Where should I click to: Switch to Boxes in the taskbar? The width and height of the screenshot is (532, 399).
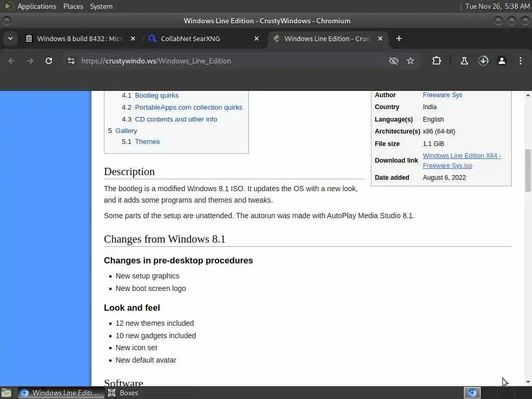[123, 393]
